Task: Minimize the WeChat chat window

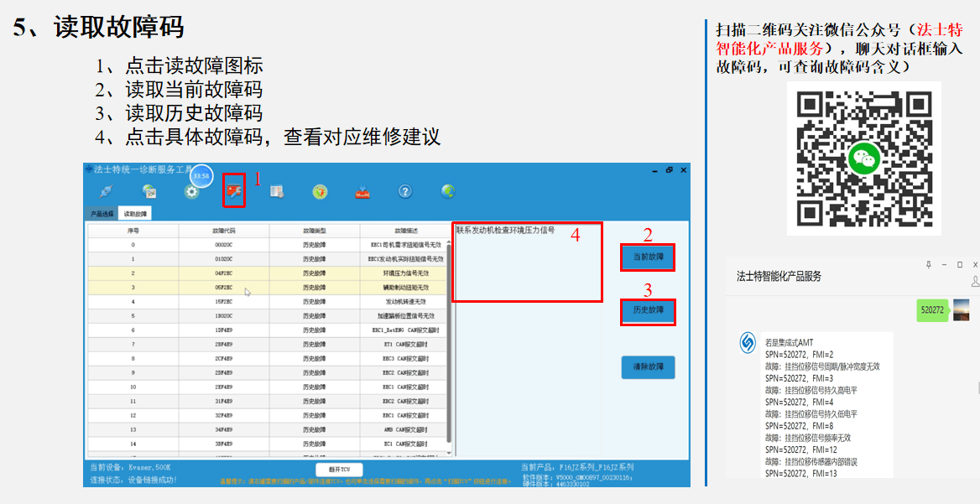Action: 945,265
